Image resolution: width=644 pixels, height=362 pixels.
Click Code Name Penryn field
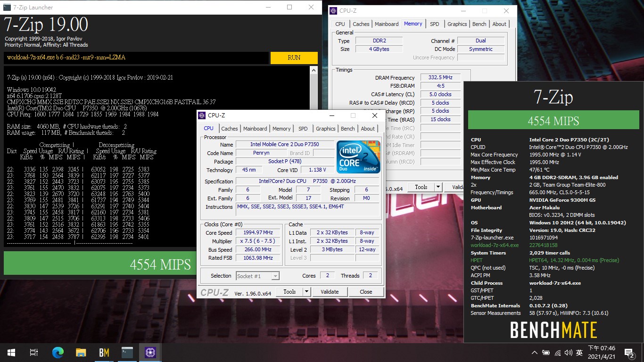(261, 153)
